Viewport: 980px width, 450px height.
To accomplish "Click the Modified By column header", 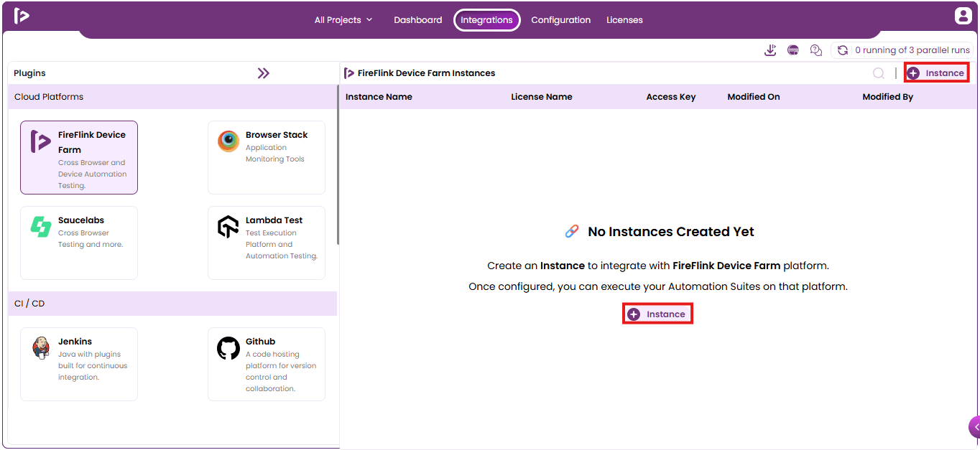I will [x=888, y=97].
